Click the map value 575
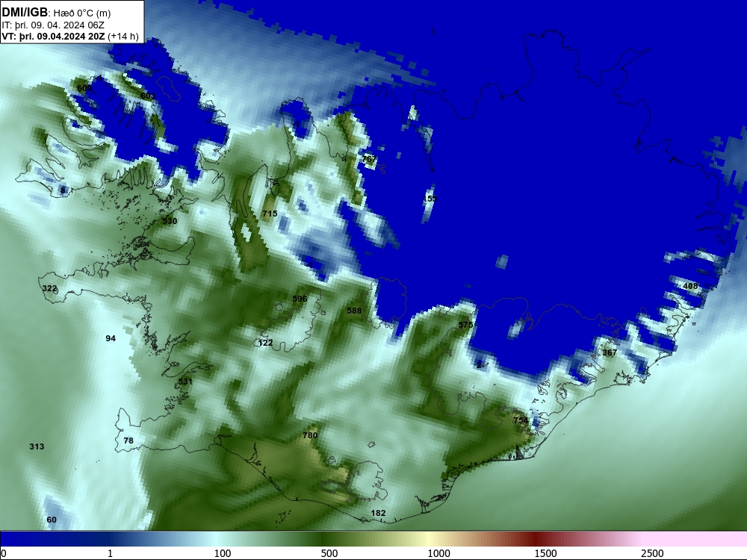 click(x=465, y=325)
